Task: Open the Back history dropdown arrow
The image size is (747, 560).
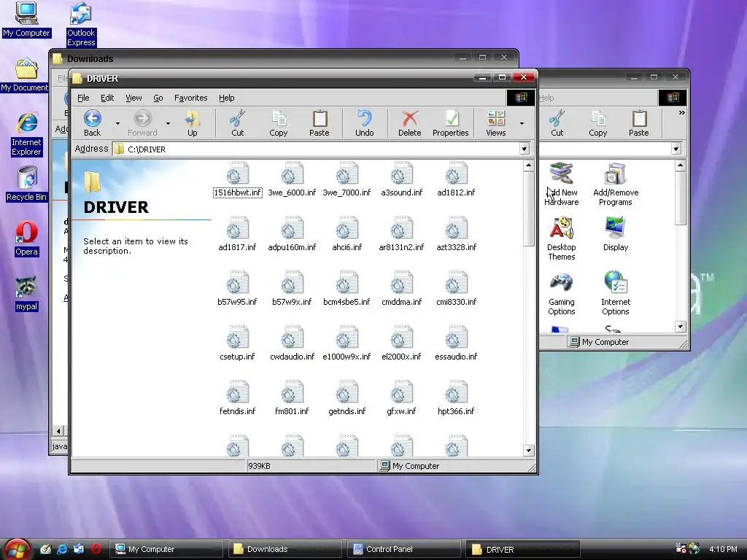Action: [117, 124]
